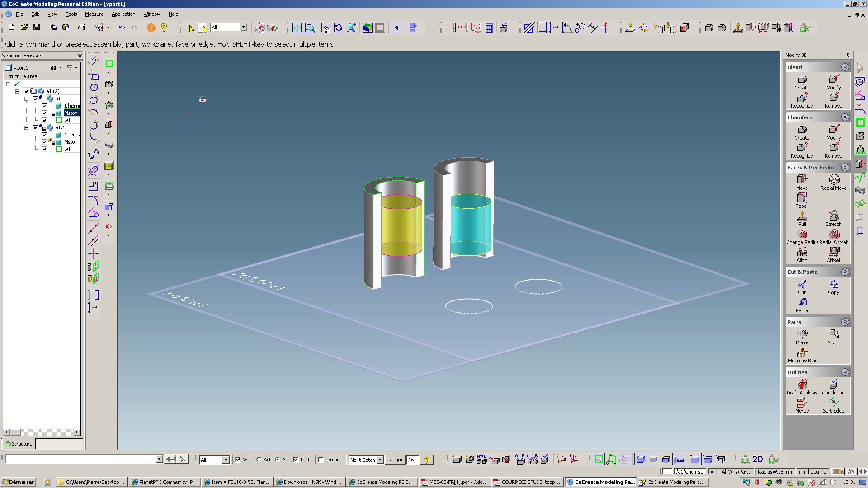The image size is (868, 488).
Task: Open the View menu in menu bar
Action: click(x=52, y=14)
